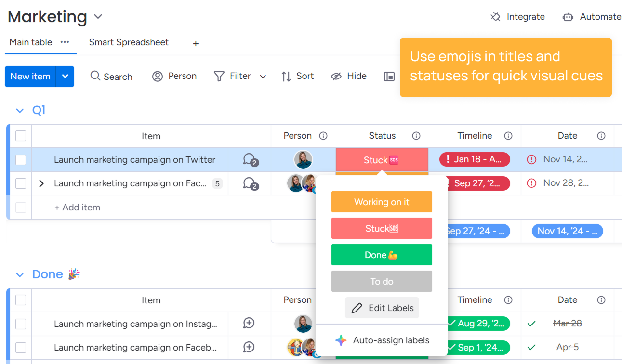This screenshot has width=622, height=364.
Task: Collapse the Q1 group
Action: point(19,110)
